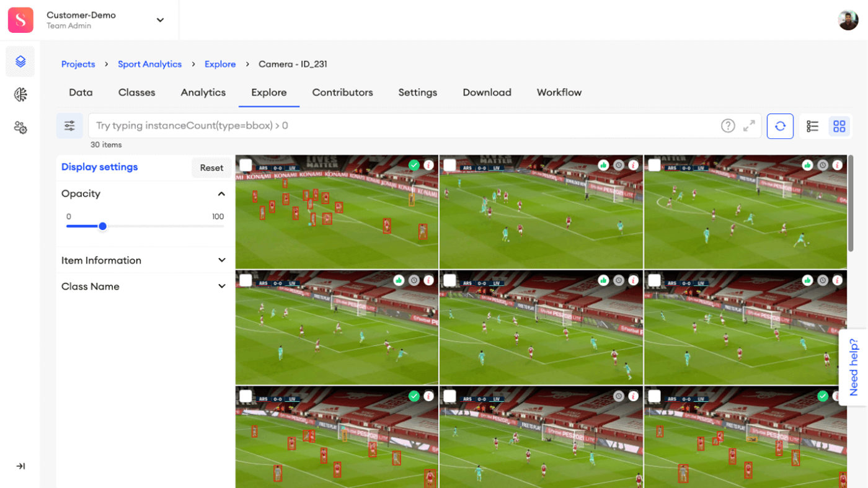The height and width of the screenshot is (488, 868).
Task: Click the vertical scrollbar of the image grid
Action: coord(851,203)
